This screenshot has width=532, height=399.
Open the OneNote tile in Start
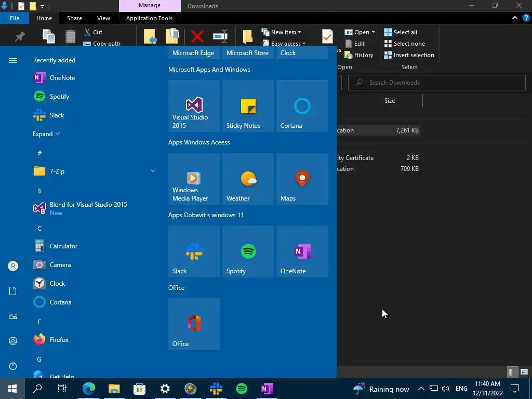click(302, 251)
